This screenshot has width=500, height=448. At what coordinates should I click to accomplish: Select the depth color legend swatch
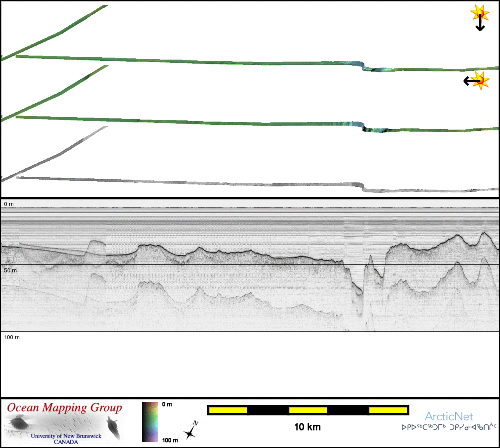tap(150, 422)
